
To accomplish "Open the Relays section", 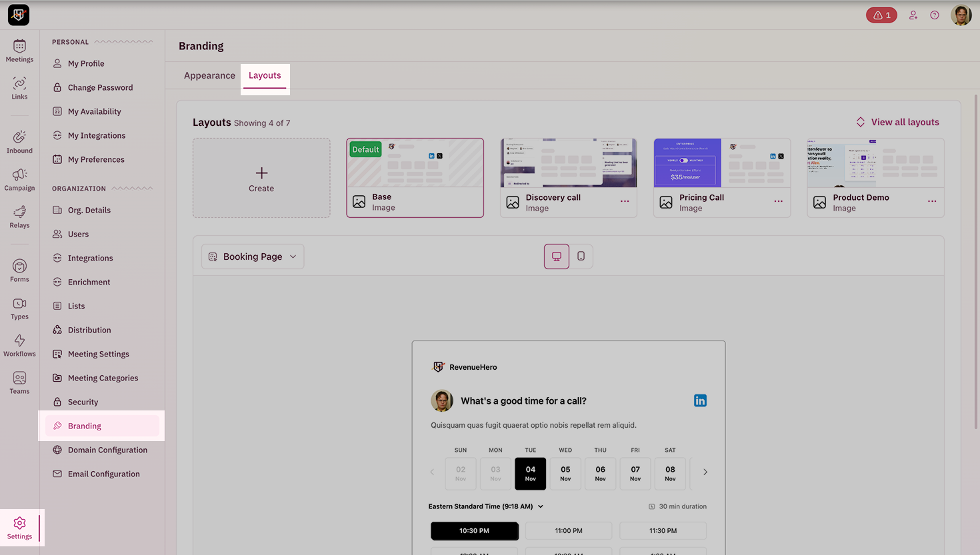I will [19, 216].
